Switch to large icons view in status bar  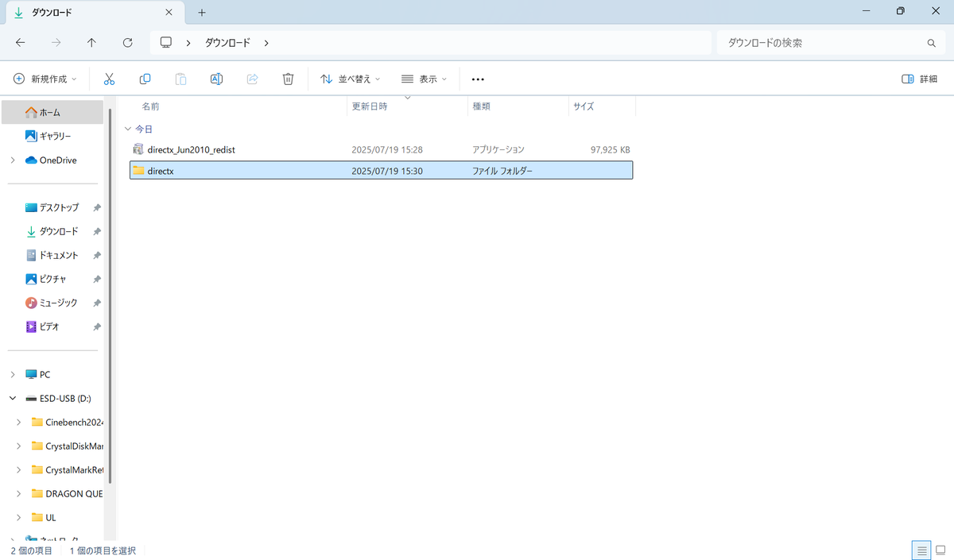coord(940,550)
